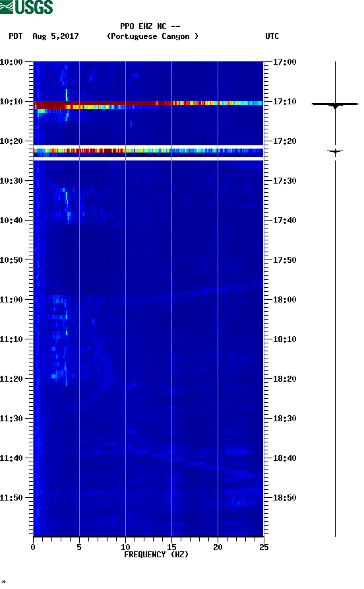Select the station title 'PPO EHZ NC --'
Viewport: 364px width, 589px height.
pos(150,26)
